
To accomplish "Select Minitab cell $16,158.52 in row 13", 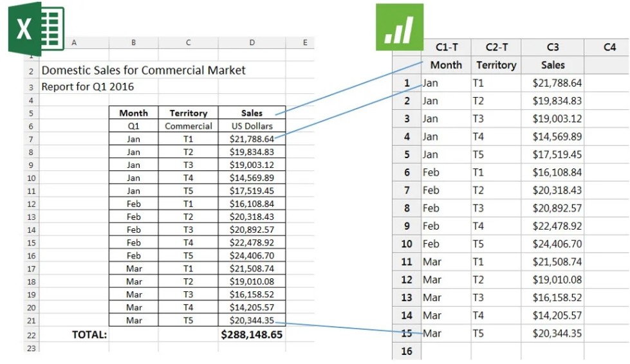I will click(552, 297).
